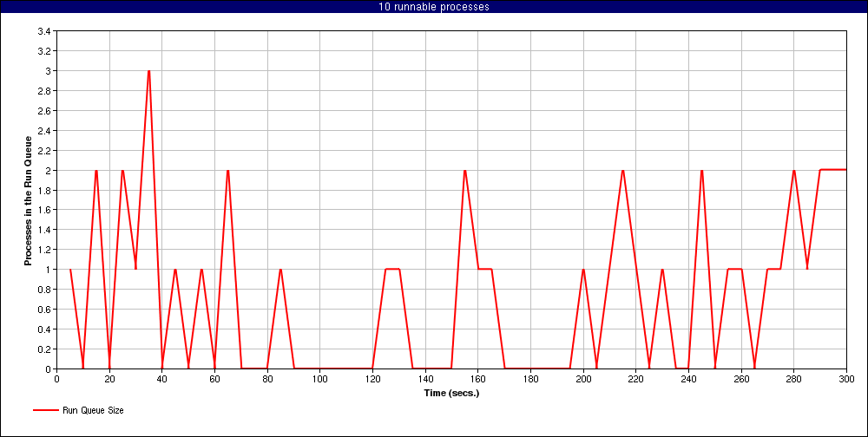This screenshot has height=437, width=868.
Task: Click the peak at 2 near 245 seconds
Action: (x=702, y=170)
